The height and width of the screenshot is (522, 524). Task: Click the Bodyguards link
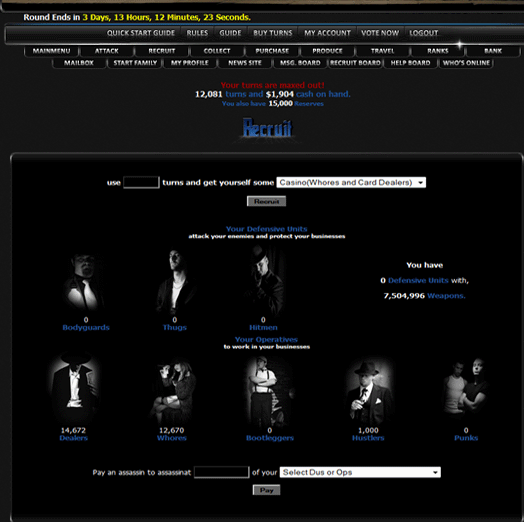click(x=86, y=328)
